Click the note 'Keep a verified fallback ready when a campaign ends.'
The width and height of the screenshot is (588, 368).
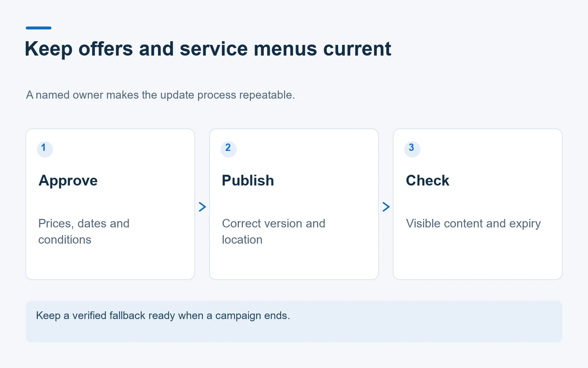[x=163, y=316]
